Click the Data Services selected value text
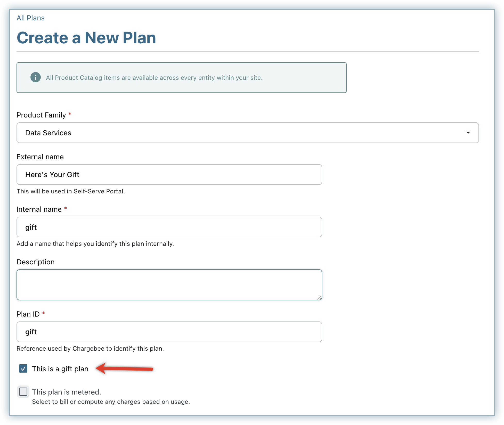 (x=48, y=133)
